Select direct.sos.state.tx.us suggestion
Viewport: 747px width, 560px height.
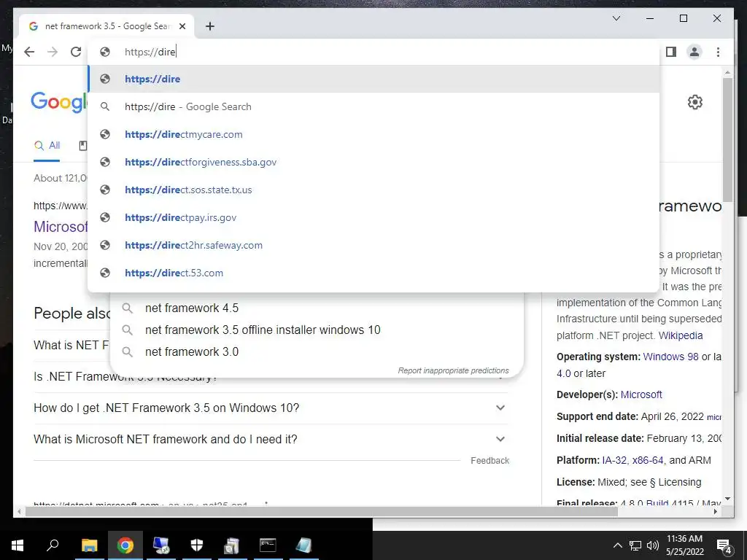tap(374, 190)
